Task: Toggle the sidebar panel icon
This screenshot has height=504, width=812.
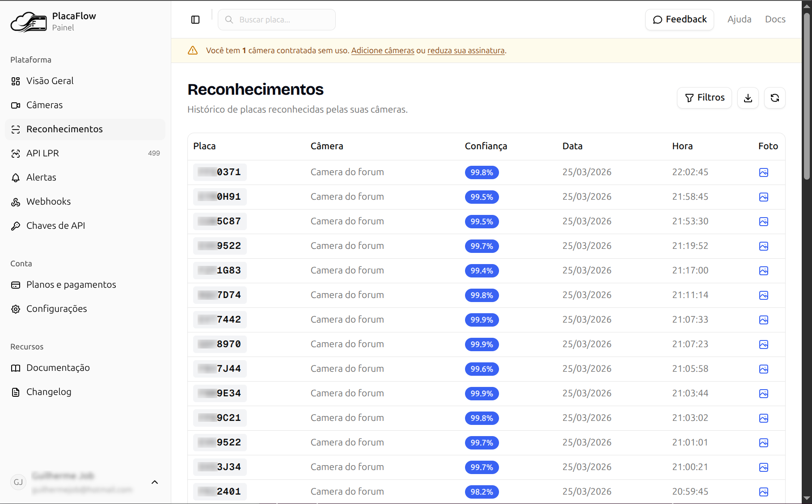Action: point(195,20)
